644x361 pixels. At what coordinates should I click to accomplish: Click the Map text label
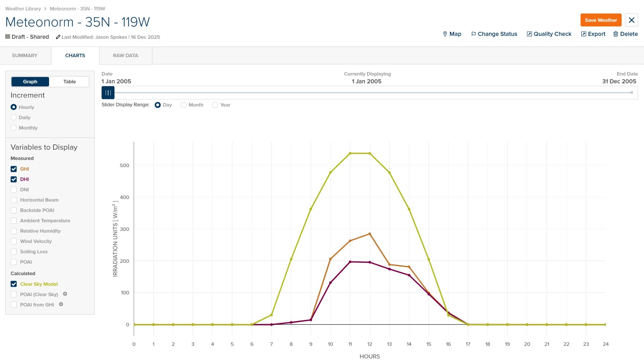(455, 34)
